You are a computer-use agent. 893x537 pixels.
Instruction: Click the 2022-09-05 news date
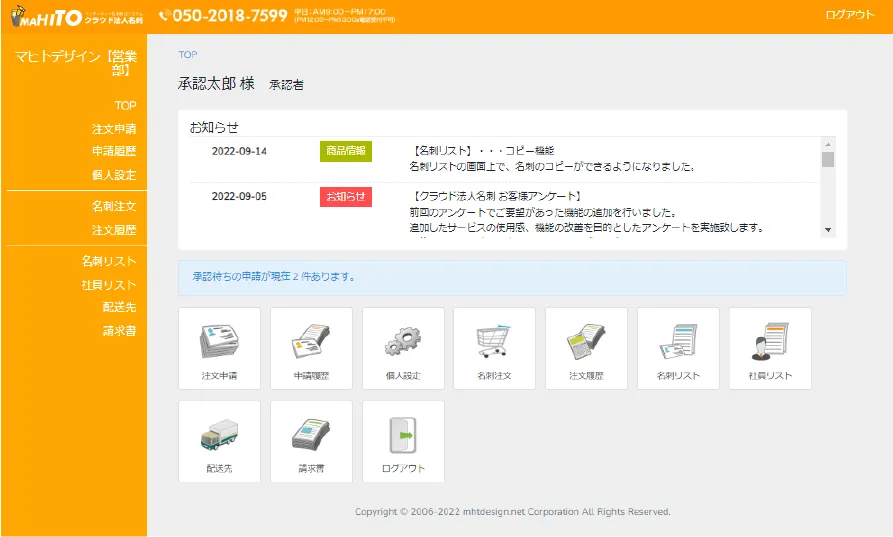coord(239,196)
